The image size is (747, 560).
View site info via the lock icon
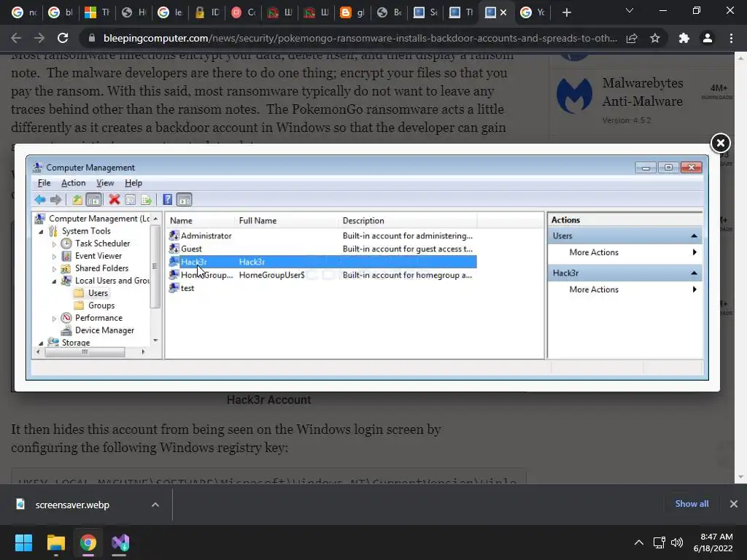[92, 38]
